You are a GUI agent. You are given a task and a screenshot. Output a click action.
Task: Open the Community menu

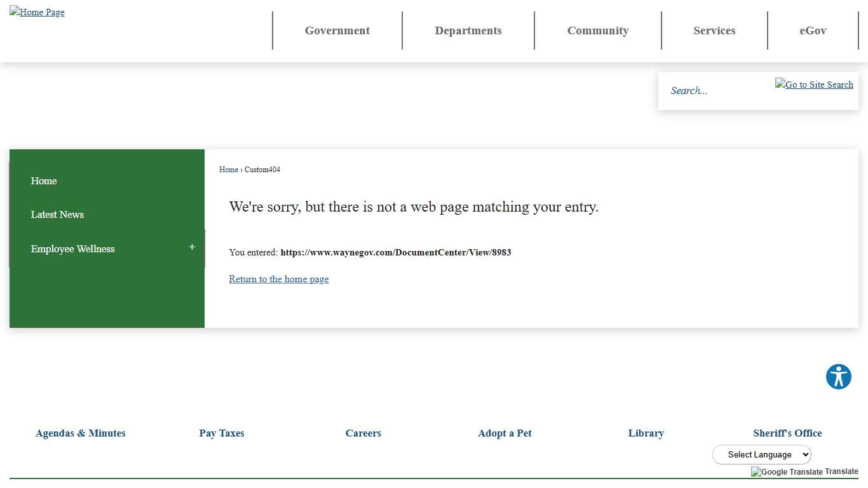point(597,30)
